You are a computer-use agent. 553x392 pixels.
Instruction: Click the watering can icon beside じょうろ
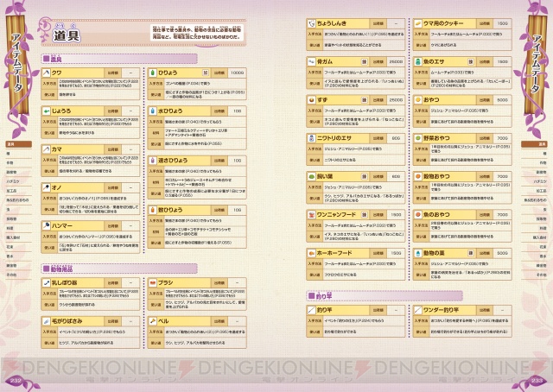(46, 111)
